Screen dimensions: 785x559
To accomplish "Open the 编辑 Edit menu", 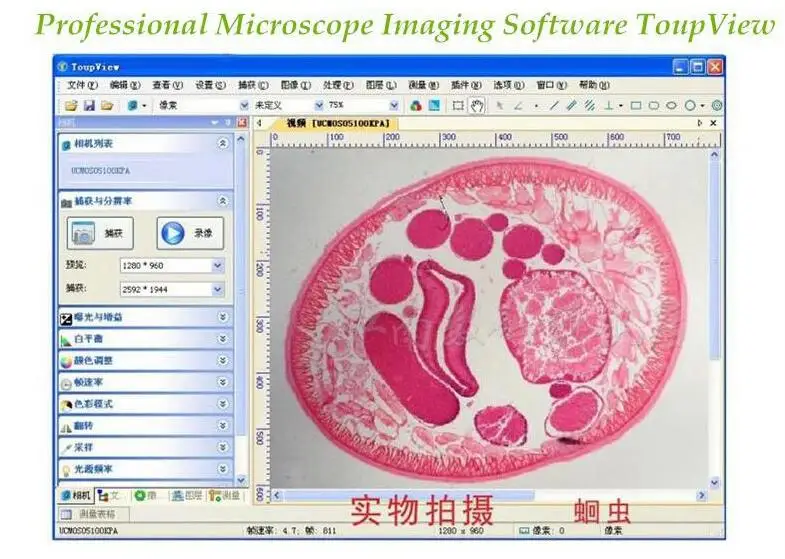I will tap(125, 85).
